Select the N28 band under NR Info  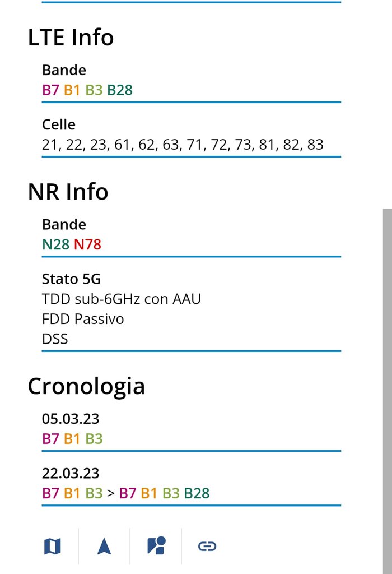coord(56,244)
